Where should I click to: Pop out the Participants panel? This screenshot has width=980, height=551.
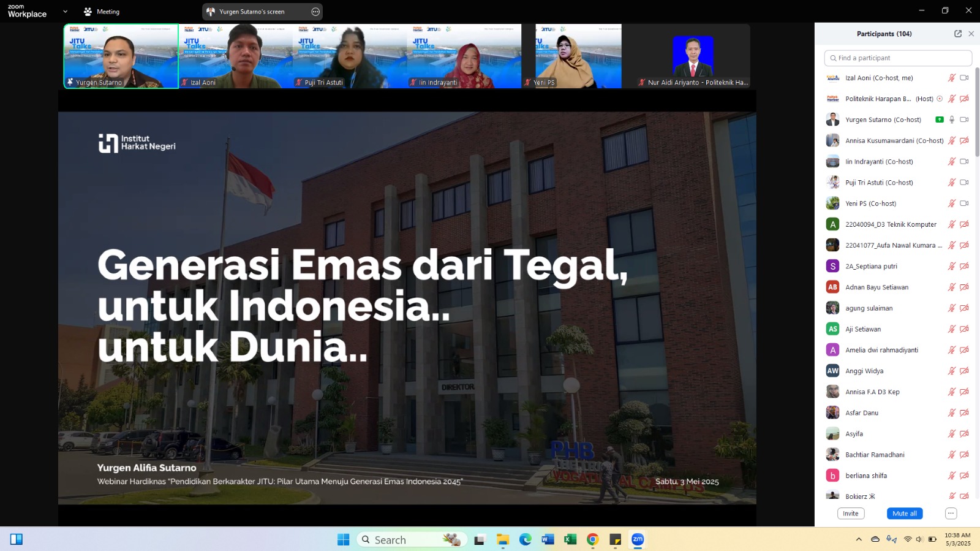[958, 34]
